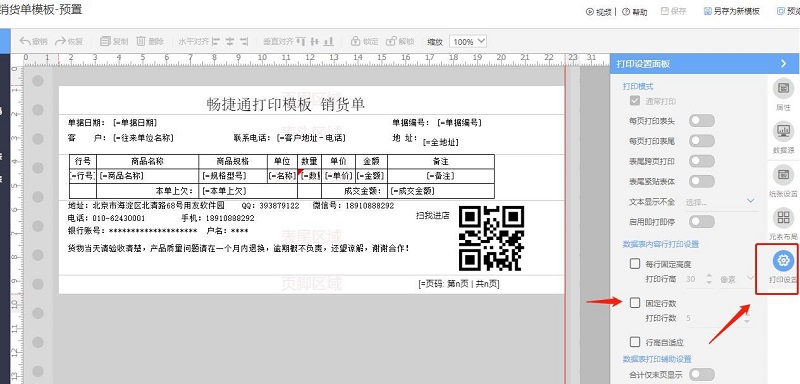The image size is (800, 384).
Task: Select the [=单据日期] field on canvas
Action: click(135, 123)
